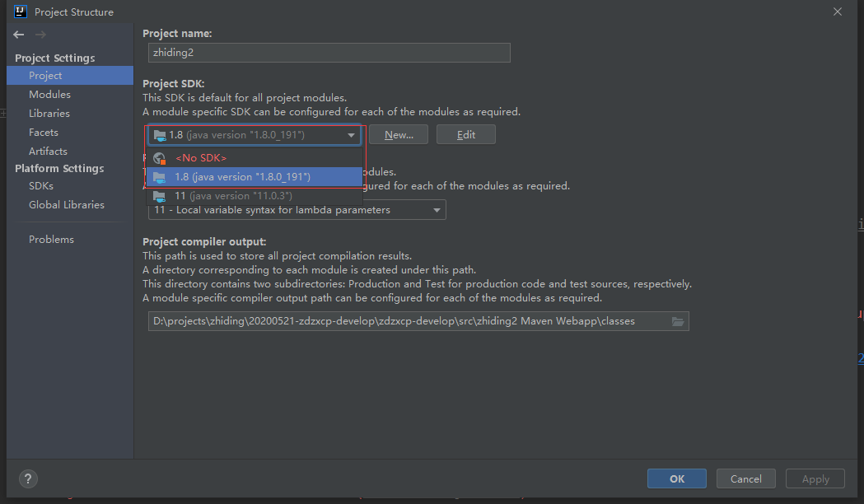The width and height of the screenshot is (864, 504).
Task: Close the Project Structure dialog
Action: pyautogui.click(x=838, y=12)
